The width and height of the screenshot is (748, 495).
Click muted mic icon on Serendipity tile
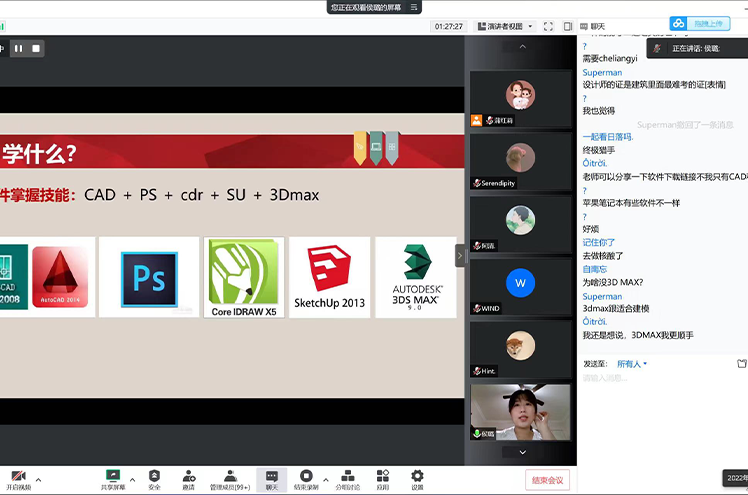[477, 183]
